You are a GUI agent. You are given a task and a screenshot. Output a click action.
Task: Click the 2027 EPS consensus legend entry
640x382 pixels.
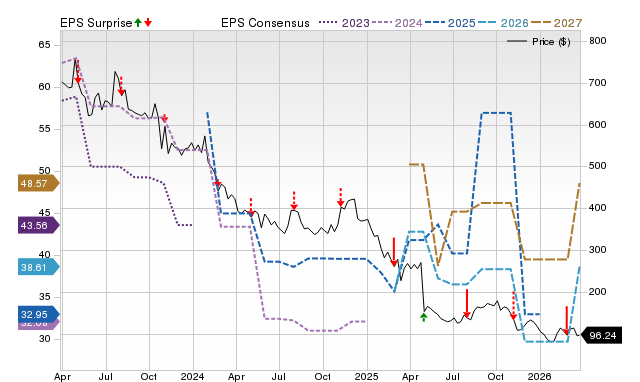point(556,23)
